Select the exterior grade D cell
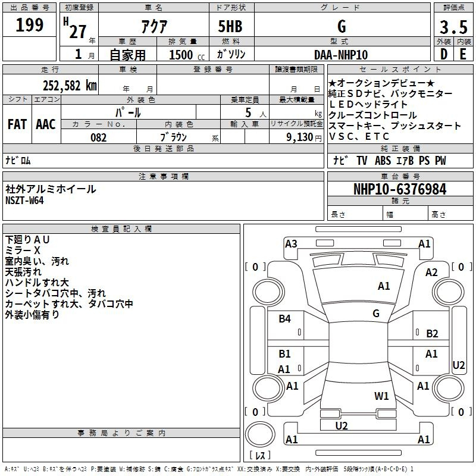Viewport: 476px width, 476px height. pos(443,54)
